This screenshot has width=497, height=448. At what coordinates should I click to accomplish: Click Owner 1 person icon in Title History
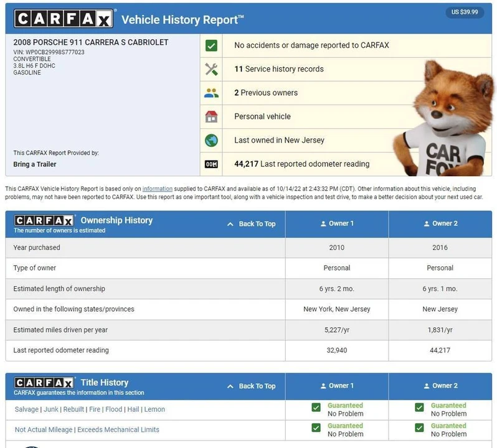[x=323, y=386]
